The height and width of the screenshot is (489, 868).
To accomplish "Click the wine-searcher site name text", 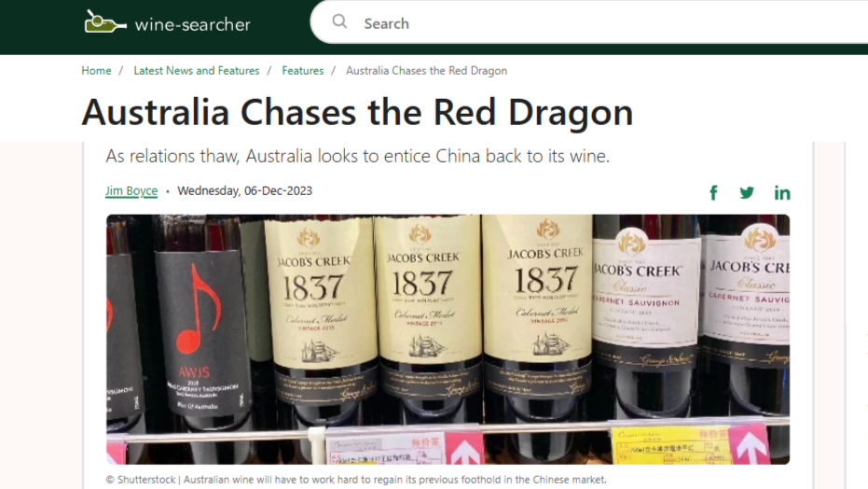I will (193, 24).
